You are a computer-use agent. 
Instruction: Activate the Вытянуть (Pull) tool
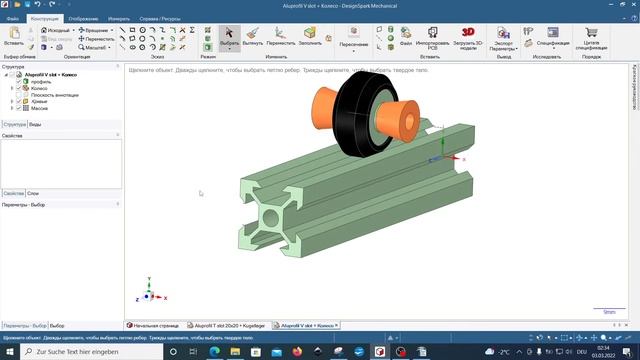pyautogui.click(x=253, y=36)
